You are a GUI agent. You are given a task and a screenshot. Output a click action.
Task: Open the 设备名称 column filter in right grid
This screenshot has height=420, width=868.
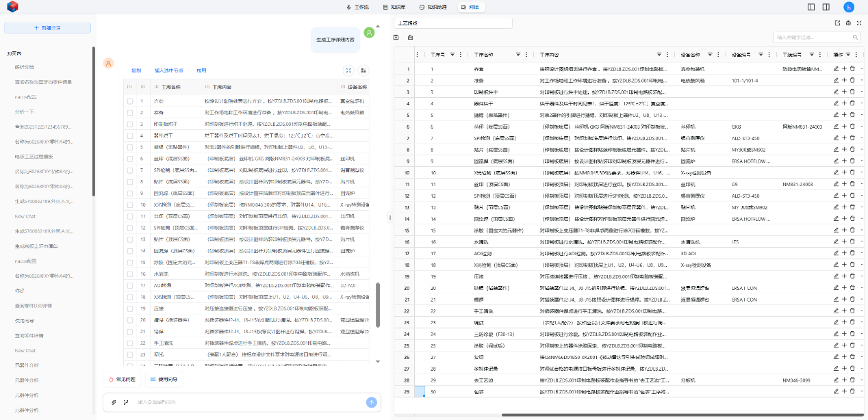[x=710, y=54]
